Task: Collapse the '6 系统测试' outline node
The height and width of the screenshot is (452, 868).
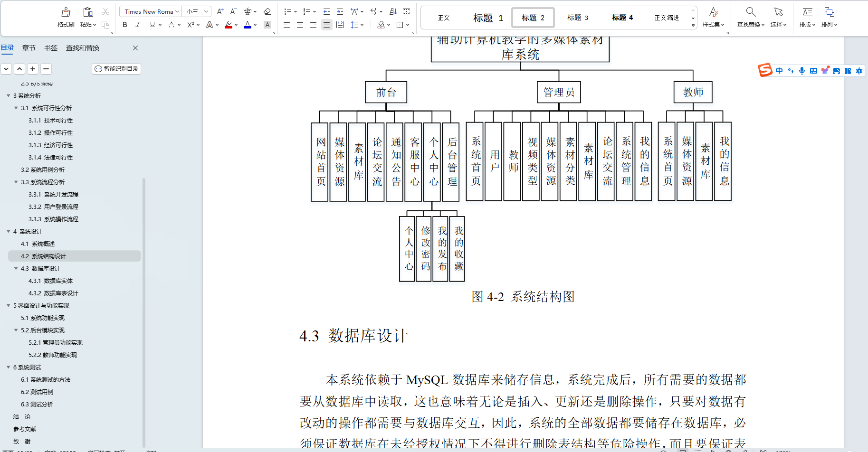Action: point(9,367)
